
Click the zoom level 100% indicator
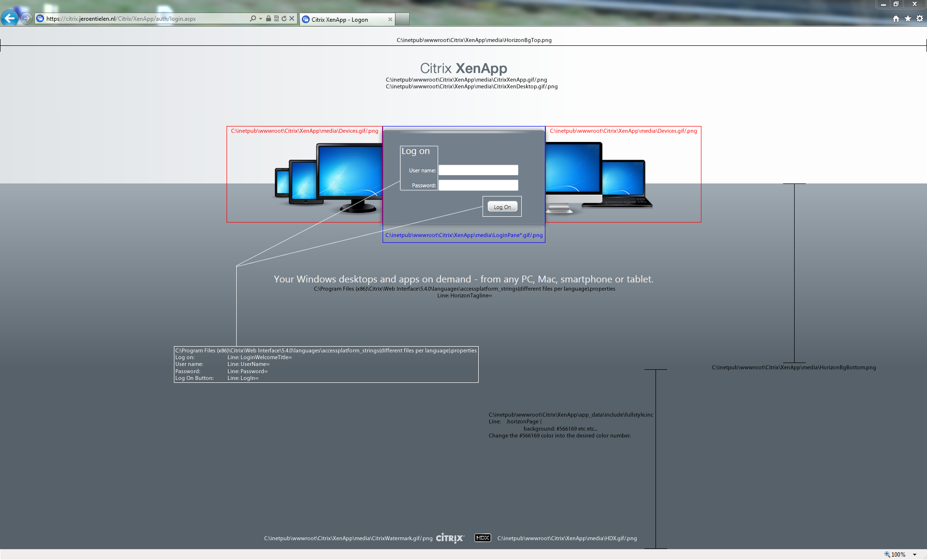[895, 554]
